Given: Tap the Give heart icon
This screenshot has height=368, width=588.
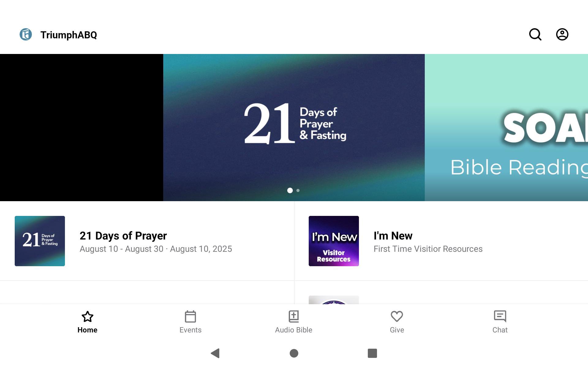Looking at the screenshot, I should [x=397, y=316].
